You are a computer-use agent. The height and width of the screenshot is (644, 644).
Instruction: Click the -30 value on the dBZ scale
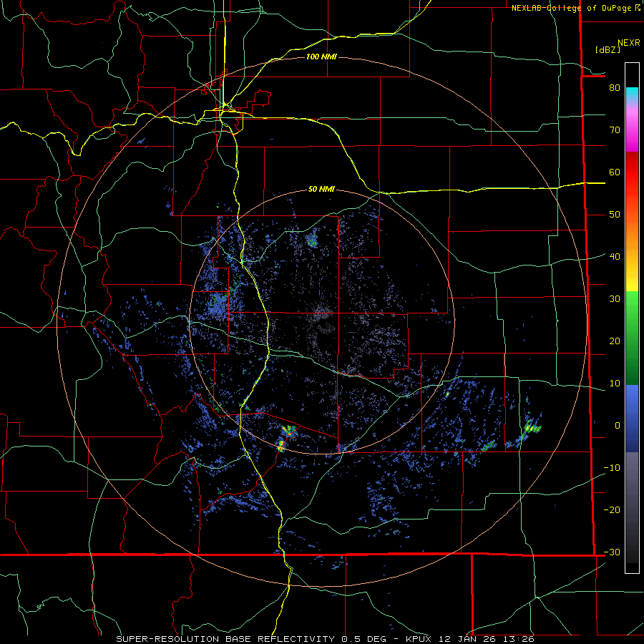612,552
